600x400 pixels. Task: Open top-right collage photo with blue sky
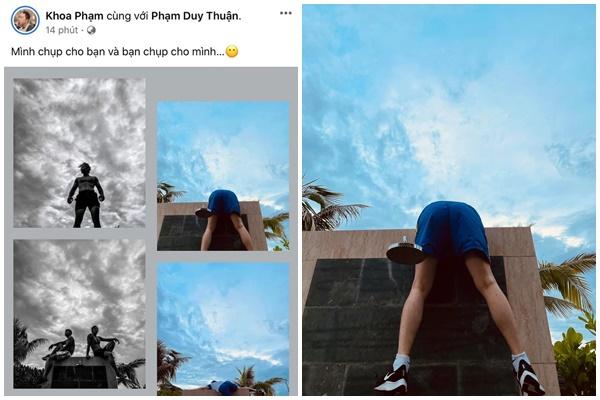[223, 175]
